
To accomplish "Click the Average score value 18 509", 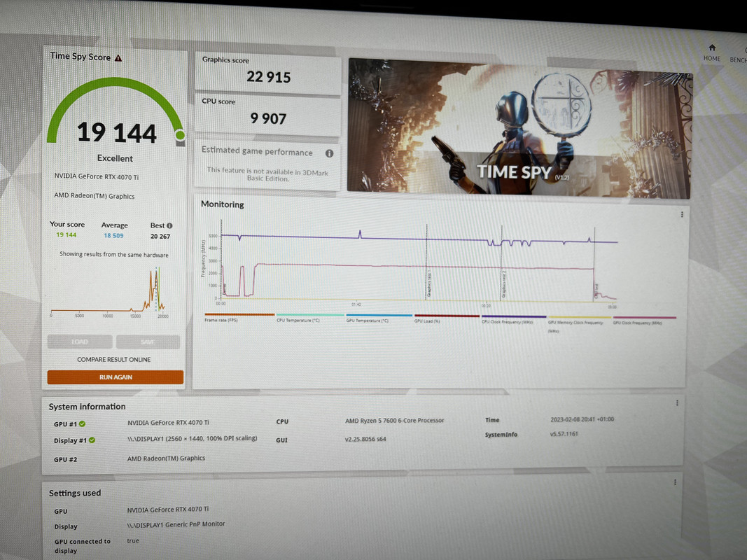I will 113,235.
